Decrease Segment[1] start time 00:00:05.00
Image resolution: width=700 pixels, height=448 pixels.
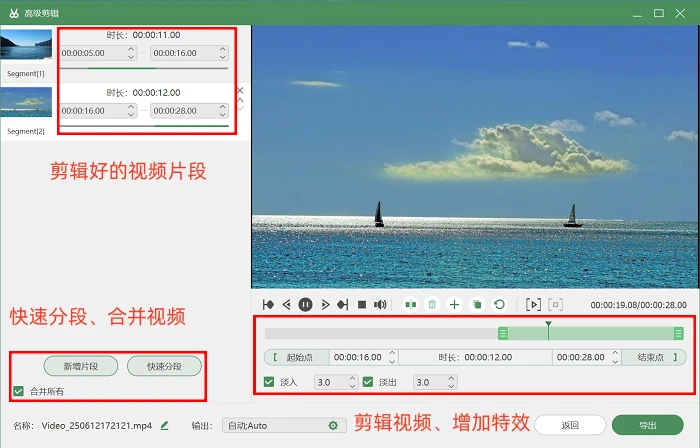(x=131, y=57)
